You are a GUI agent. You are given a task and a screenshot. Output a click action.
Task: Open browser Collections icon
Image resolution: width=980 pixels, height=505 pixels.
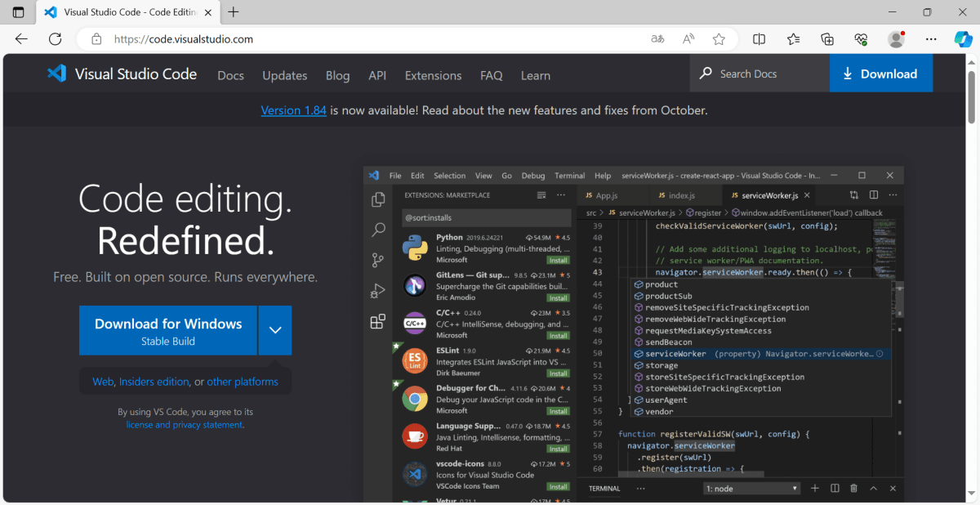click(x=827, y=39)
